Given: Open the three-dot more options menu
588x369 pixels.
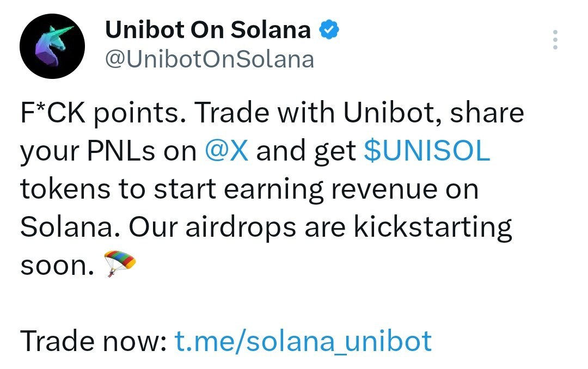Looking at the screenshot, I should coord(555,40).
